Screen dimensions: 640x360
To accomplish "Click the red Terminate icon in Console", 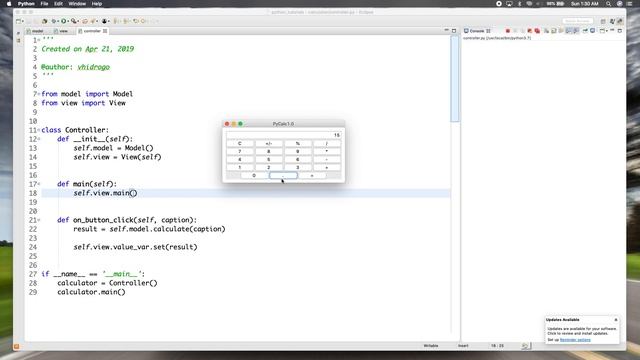I will coord(508,31).
